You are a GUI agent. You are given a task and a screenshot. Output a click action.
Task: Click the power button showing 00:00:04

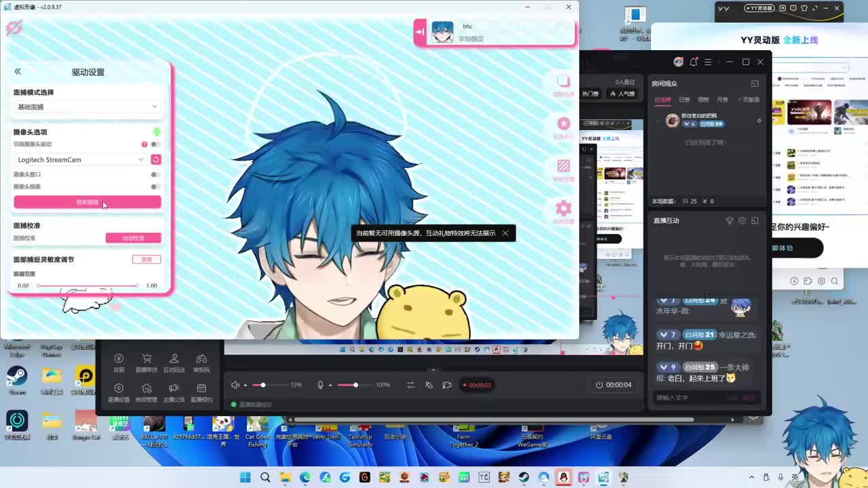(x=614, y=385)
